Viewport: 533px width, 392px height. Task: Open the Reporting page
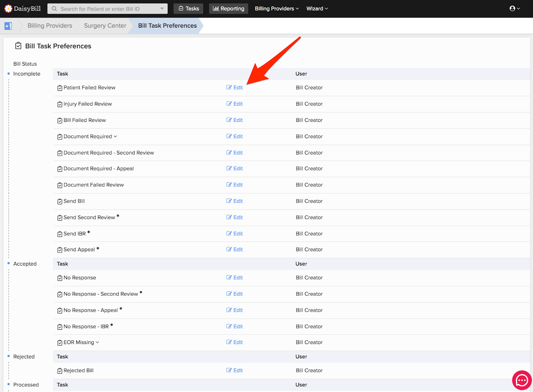pyautogui.click(x=229, y=9)
